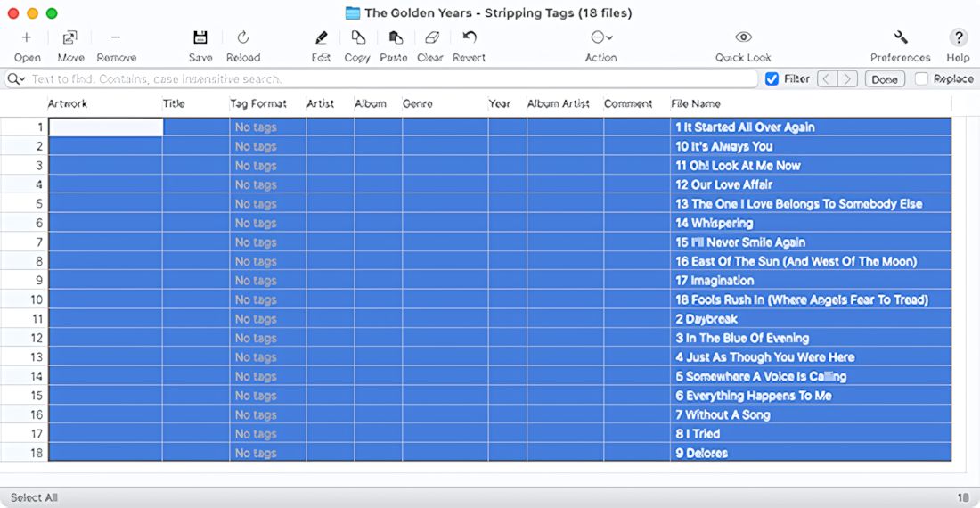Select file '9 Delores'

tap(701, 453)
